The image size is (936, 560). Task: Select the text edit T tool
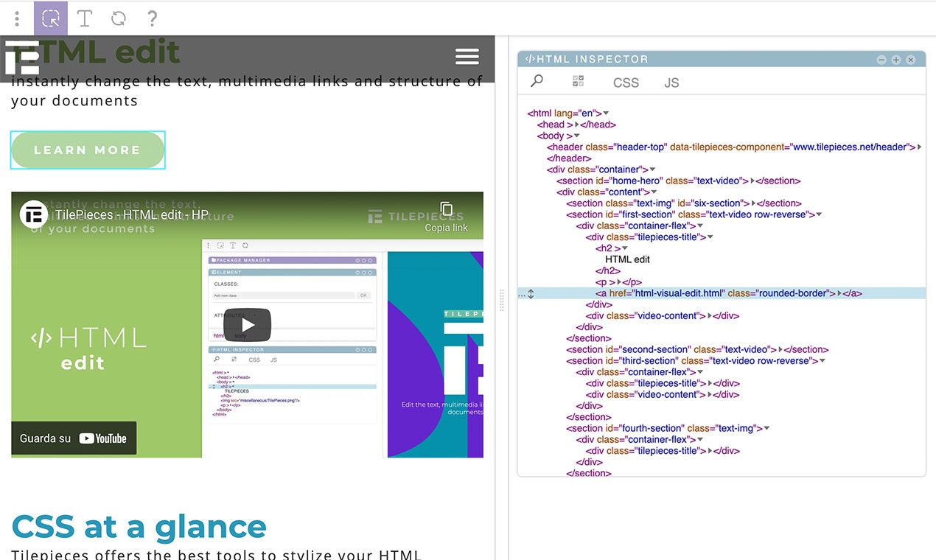(x=85, y=18)
